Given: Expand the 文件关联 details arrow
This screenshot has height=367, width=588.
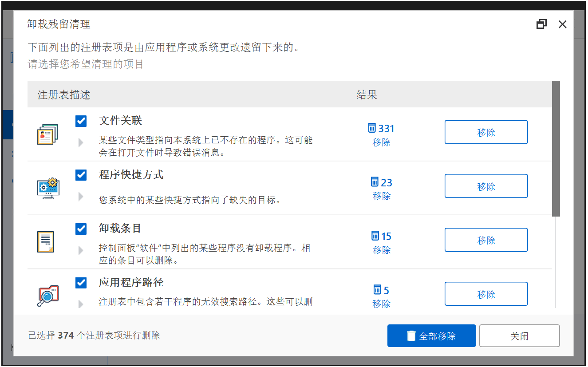Looking at the screenshot, I should [x=81, y=142].
